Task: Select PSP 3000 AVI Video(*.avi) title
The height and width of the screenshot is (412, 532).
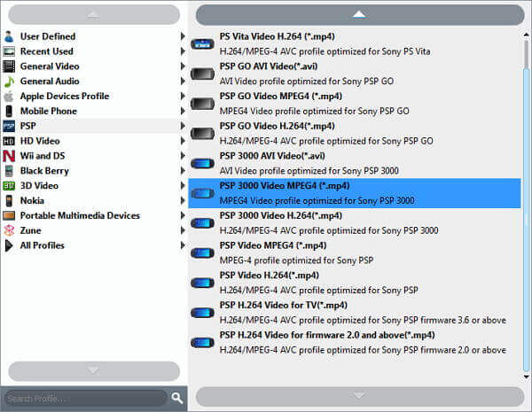Action: tap(272, 156)
